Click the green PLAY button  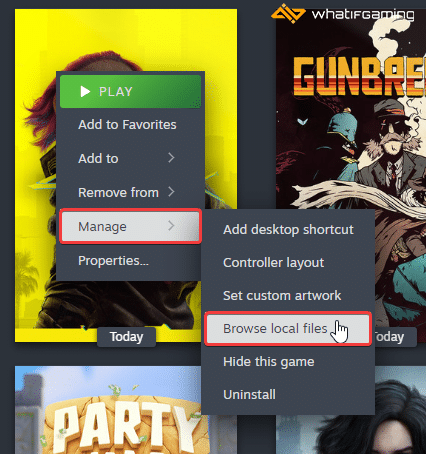click(x=130, y=91)
